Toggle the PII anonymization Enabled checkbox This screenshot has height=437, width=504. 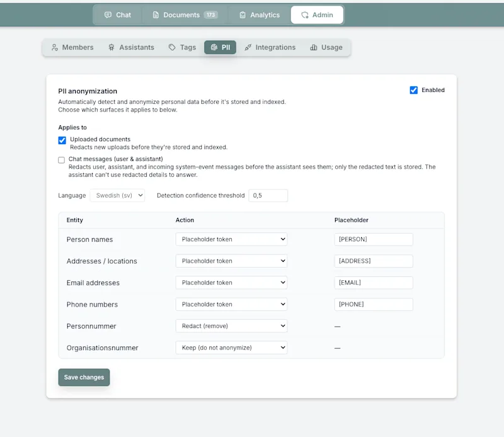tap(414, 90)
